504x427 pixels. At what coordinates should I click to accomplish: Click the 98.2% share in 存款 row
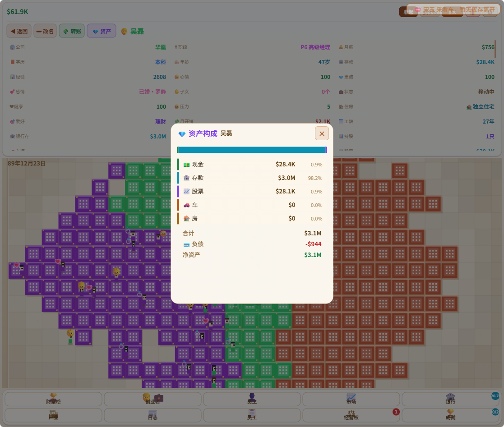[x=315, y=178]
